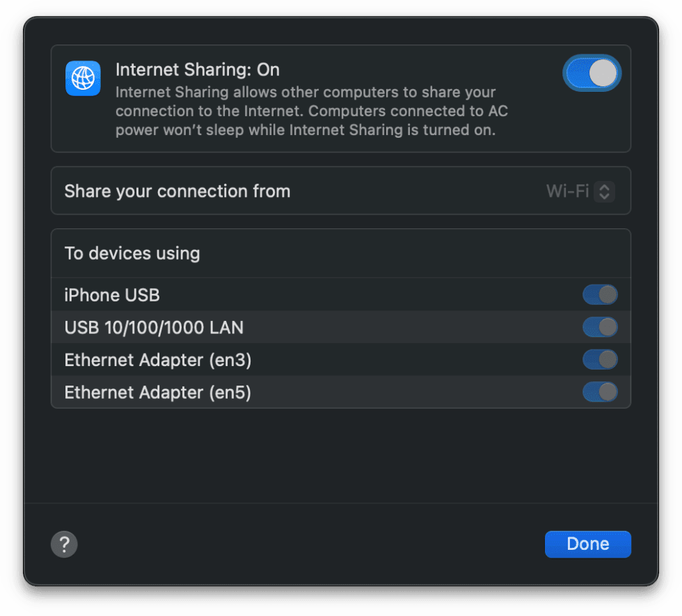Turn off the Internet Sharing master switch
Image resolution: width=682 pixels, height=616 pixels.
coord(592,73)
